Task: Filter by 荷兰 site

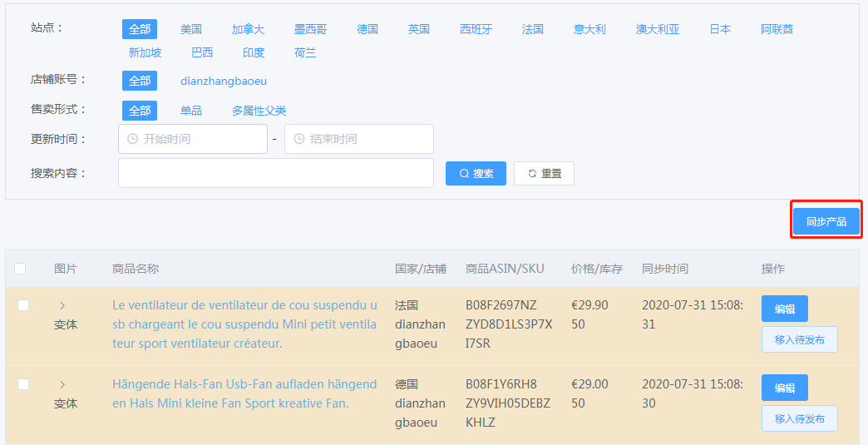Action: (x=305, y=52)
